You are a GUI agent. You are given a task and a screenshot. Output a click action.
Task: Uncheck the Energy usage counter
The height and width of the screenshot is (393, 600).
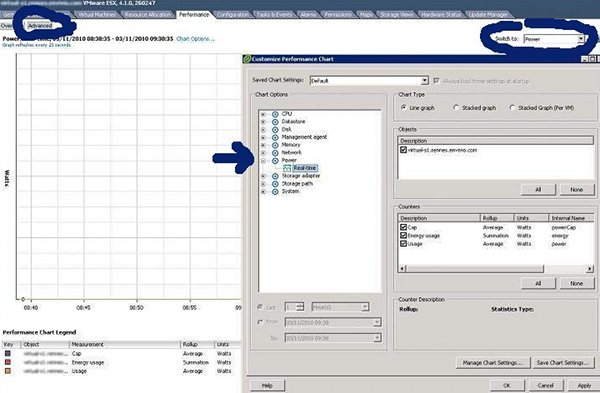click(403, 235)
